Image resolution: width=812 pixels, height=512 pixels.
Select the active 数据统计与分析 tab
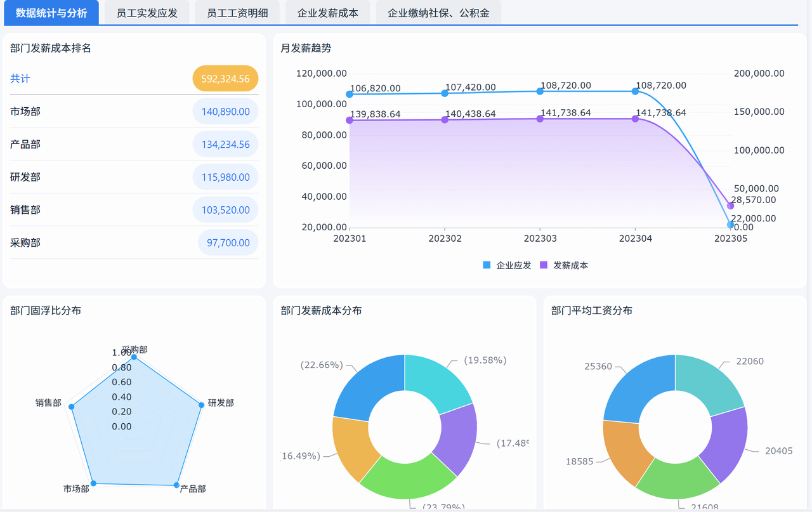click(51, 13)
